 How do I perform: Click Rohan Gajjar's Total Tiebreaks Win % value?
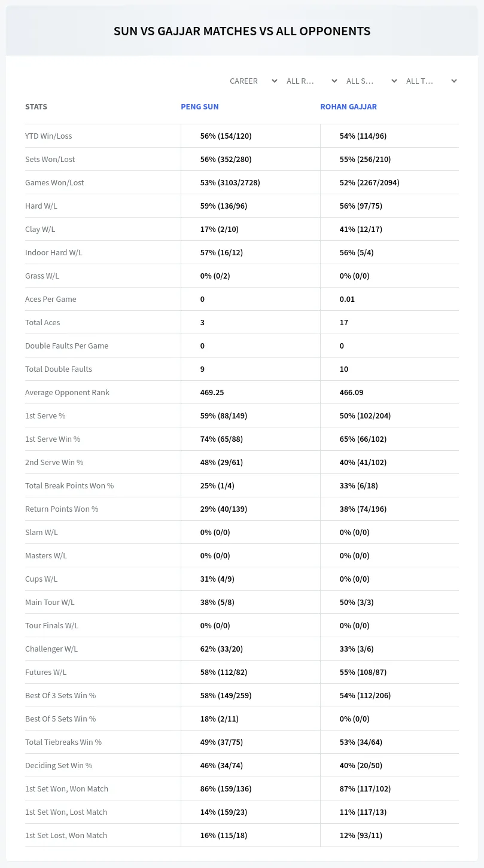point(361,742)
